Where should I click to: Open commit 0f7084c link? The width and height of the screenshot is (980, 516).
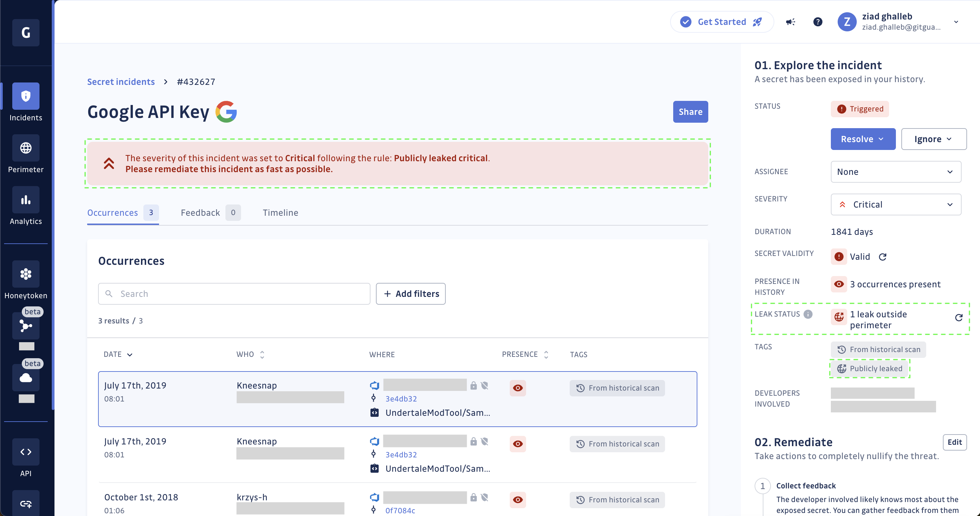400,511
